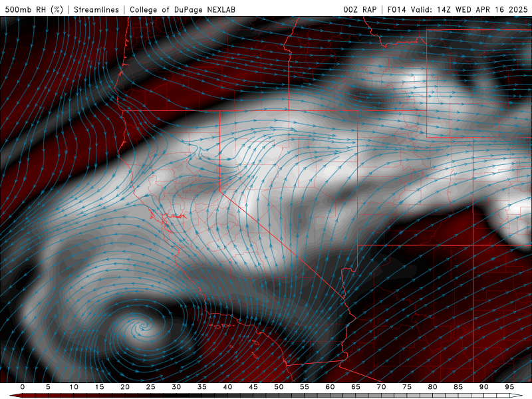Click the colorbar label "20"
Screen dimensions: 532x399
click(125, 387)
